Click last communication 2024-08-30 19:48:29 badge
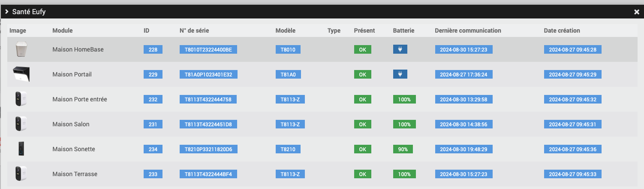 463,149
